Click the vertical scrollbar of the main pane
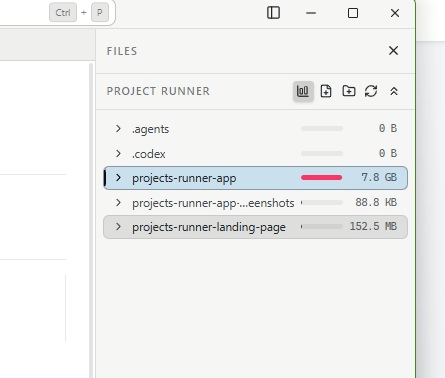 [91, 220]
